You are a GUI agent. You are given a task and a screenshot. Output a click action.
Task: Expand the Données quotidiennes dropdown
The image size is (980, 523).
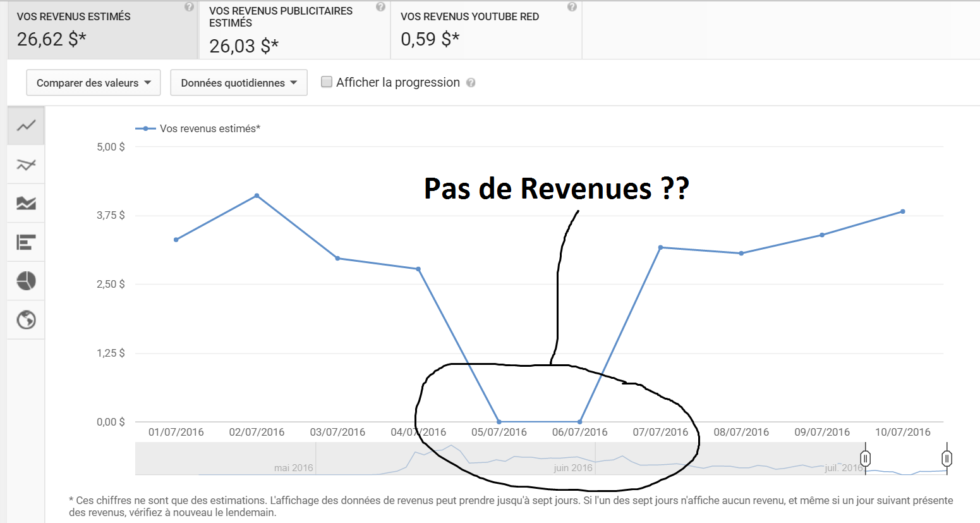pos(239,83)
